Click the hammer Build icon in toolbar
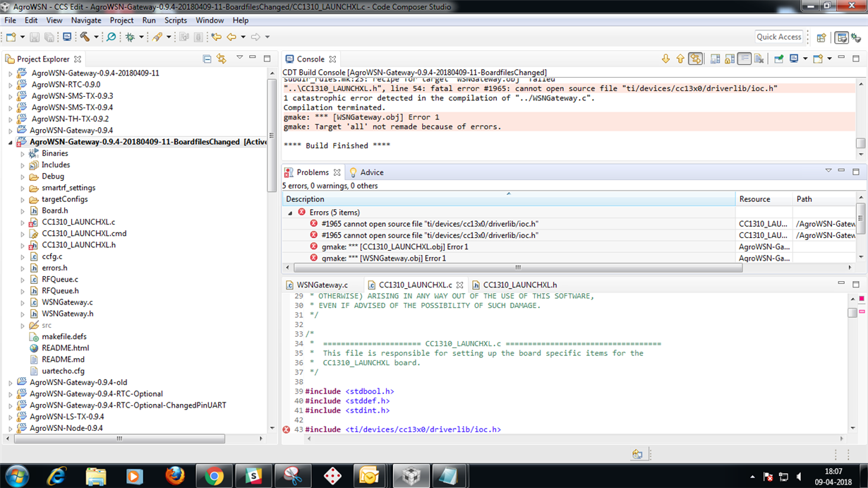Image resolution: width=868 pixels, height=488 pixels. tap(85, 37)
